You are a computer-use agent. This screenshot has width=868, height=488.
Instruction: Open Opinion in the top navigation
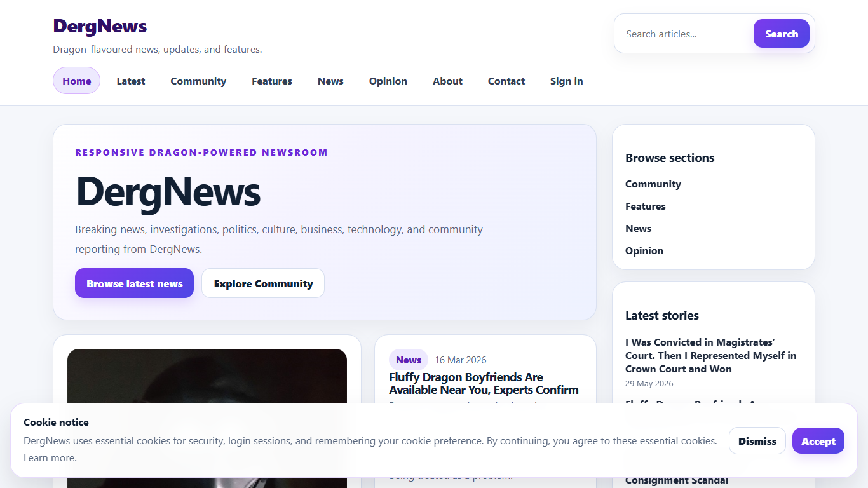[x=388, y=81]
